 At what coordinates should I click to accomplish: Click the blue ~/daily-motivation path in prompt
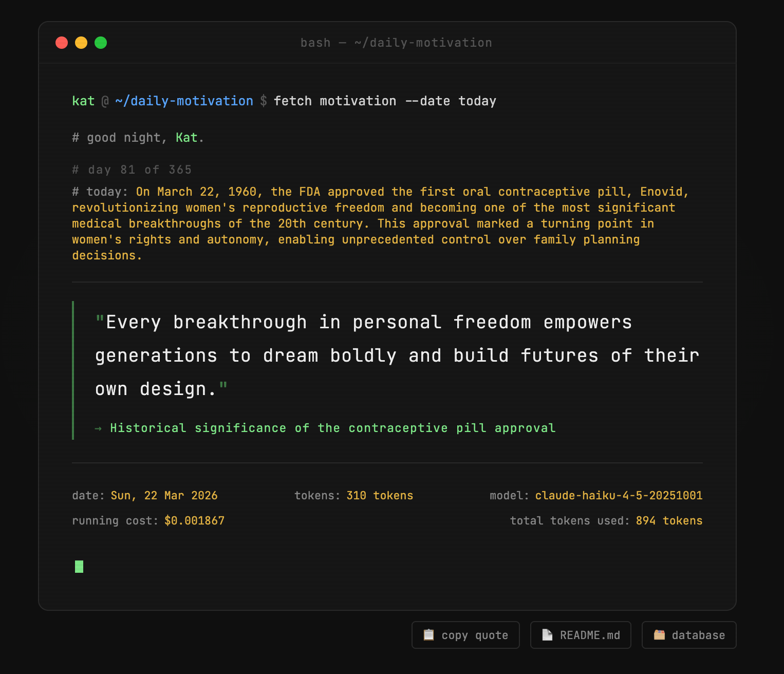(184, 101)
